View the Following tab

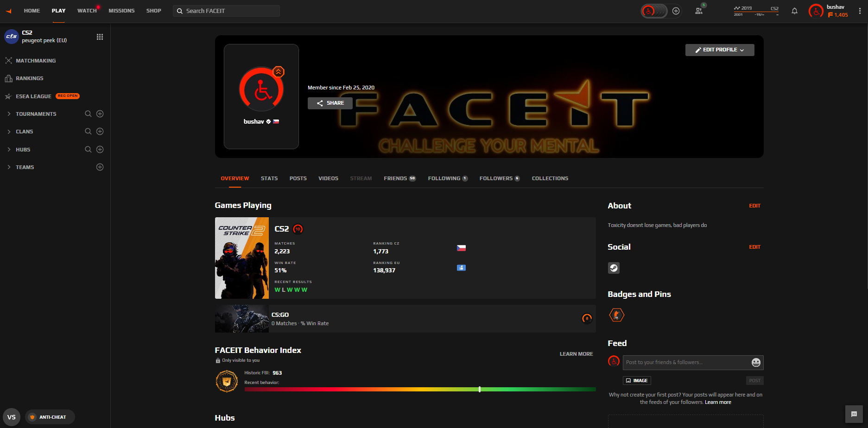coord(448,178)
